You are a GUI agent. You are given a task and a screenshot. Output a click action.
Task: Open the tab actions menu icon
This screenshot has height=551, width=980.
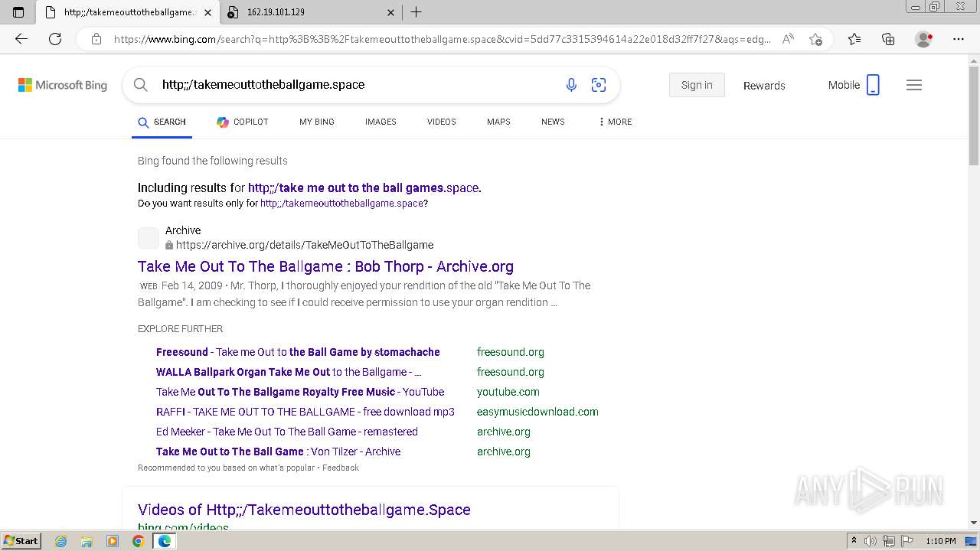[18, 12]
